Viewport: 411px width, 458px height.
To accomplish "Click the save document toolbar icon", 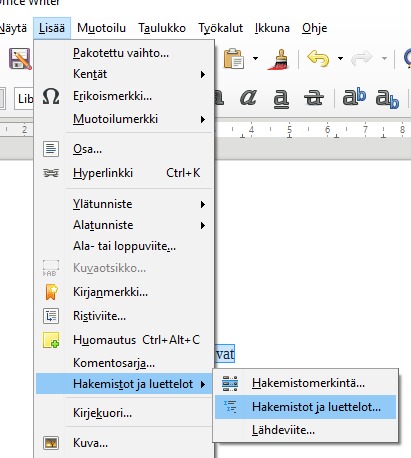I will point(20,59).
